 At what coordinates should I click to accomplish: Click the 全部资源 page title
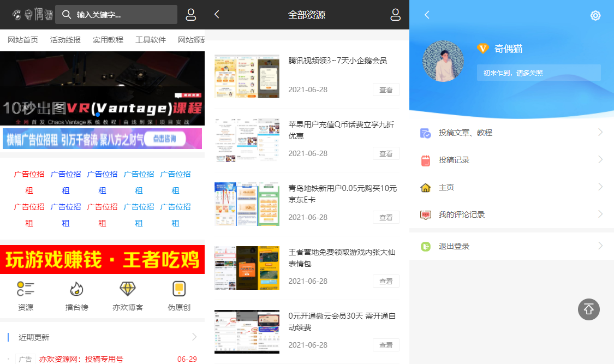point(307,15)
